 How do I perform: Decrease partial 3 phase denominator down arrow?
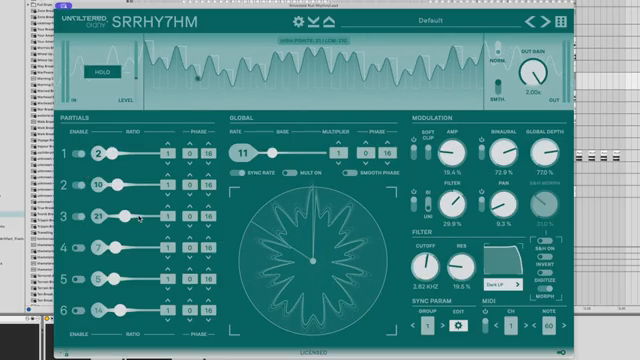coord(209,226)
